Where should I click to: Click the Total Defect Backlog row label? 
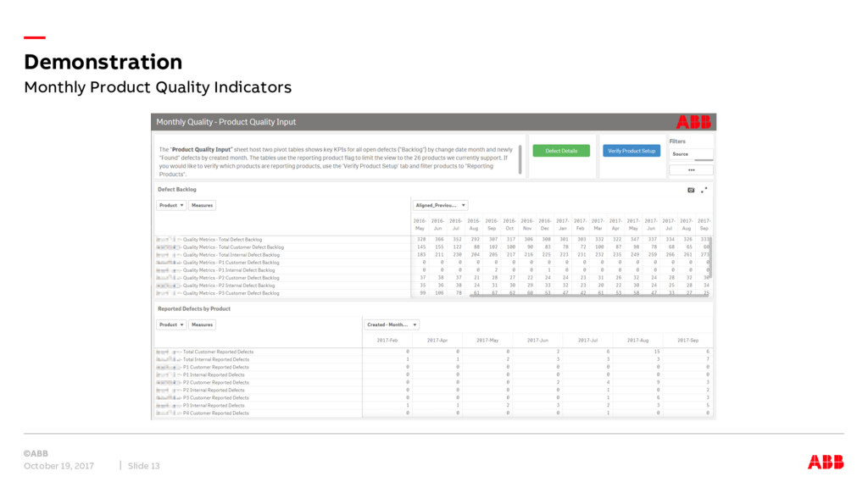pyautogui.click(x=209, y=240)
